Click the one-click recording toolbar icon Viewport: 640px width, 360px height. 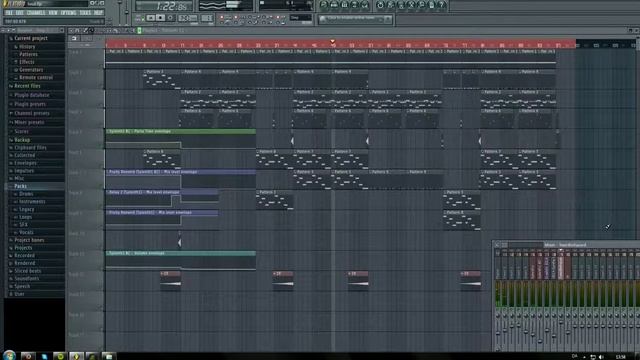(x=421, y=5)
